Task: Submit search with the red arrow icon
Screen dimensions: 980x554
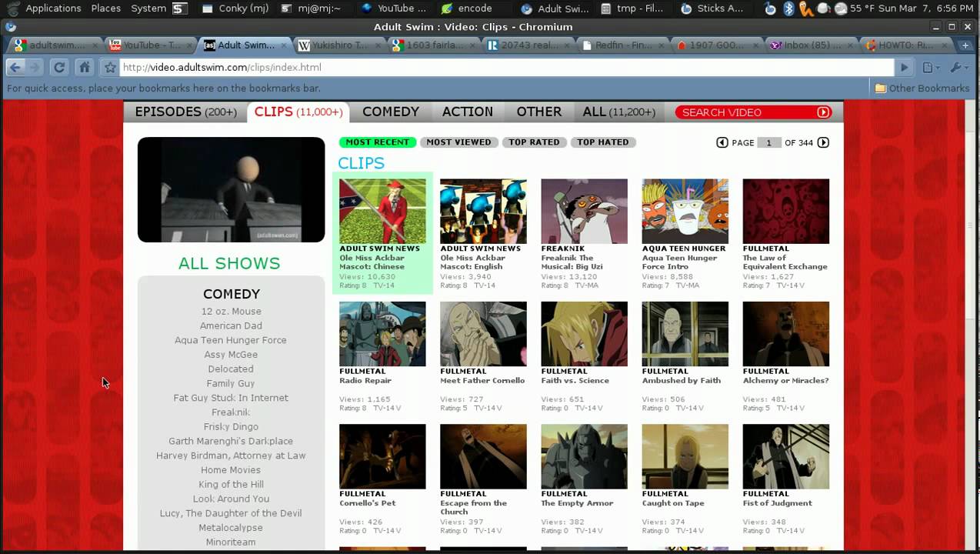Action: click(823, 112)
